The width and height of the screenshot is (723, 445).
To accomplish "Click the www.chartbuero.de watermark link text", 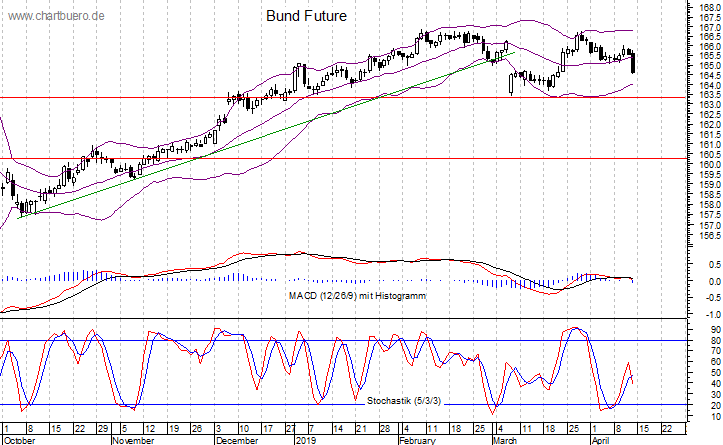I will 56,16.
